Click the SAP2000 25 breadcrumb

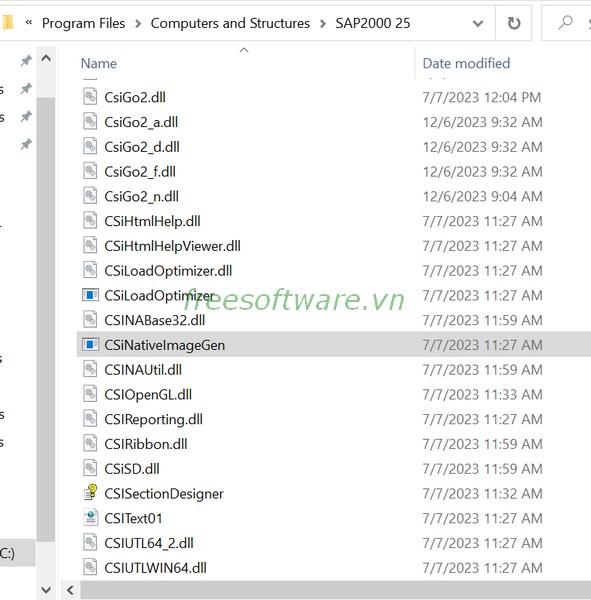[373, 23]
